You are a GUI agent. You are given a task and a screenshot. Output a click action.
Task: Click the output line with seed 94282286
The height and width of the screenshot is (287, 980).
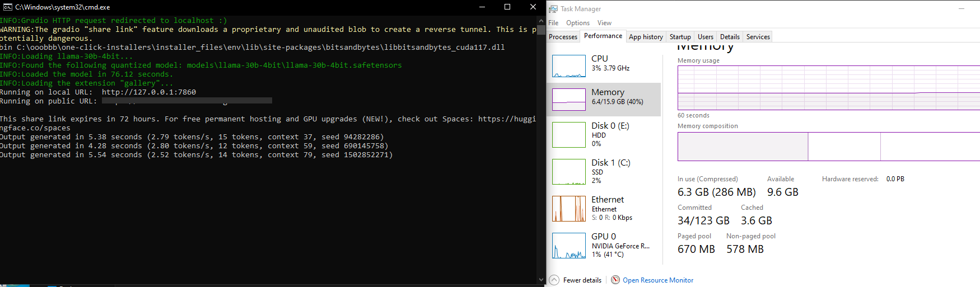[x=192, y=137]
